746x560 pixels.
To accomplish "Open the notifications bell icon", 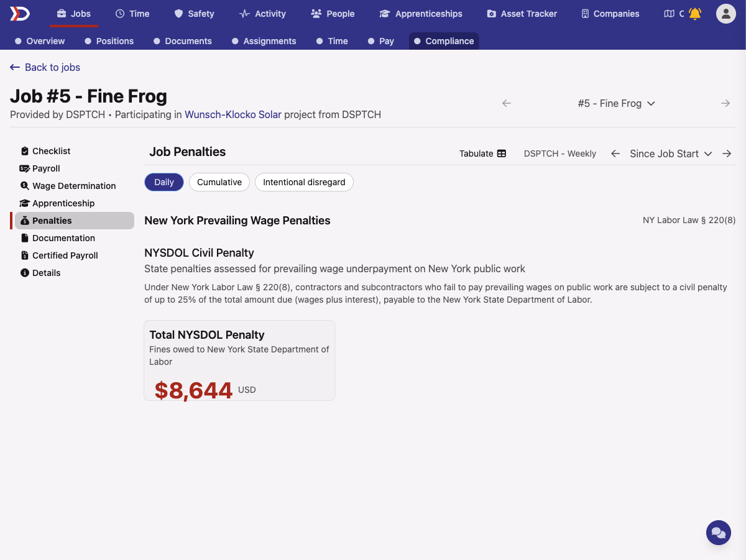I will pos(695,14).
